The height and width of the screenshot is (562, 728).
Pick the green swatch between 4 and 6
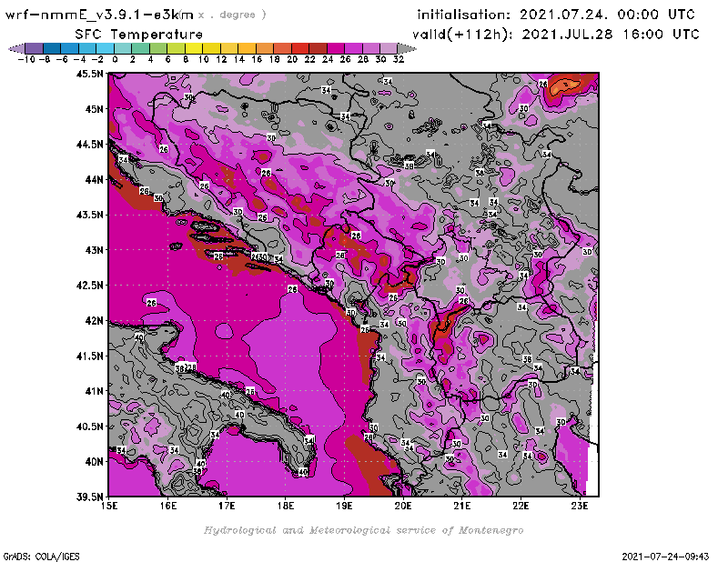pyautogui.click(x=158, y=48)
